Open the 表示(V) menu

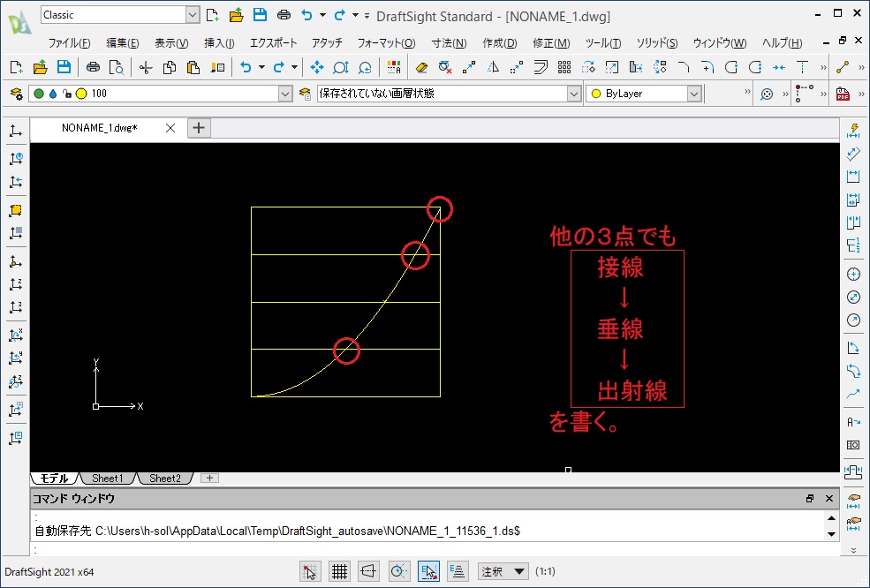tap(171, 42)
